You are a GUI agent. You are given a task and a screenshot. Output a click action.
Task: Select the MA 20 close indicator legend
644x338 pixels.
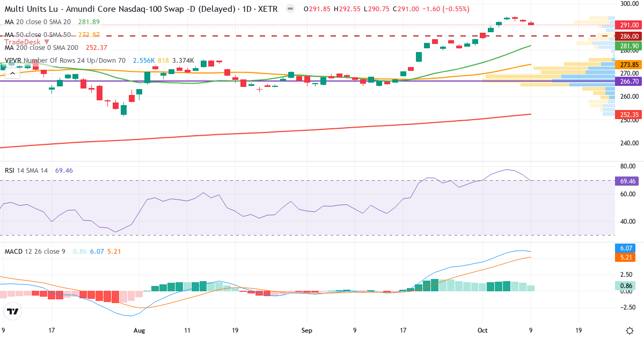pyautogui.click(x=38, y=22)
